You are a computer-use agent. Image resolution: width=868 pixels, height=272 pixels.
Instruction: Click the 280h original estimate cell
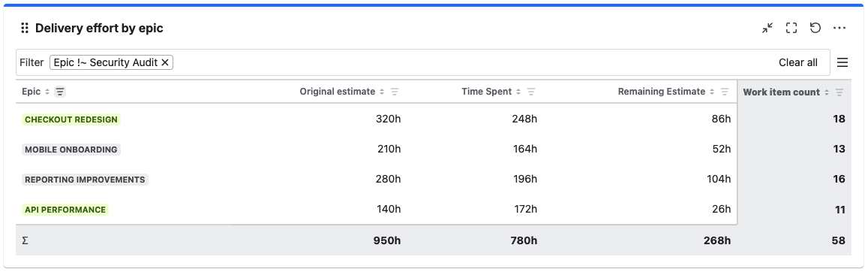(388, 179)
